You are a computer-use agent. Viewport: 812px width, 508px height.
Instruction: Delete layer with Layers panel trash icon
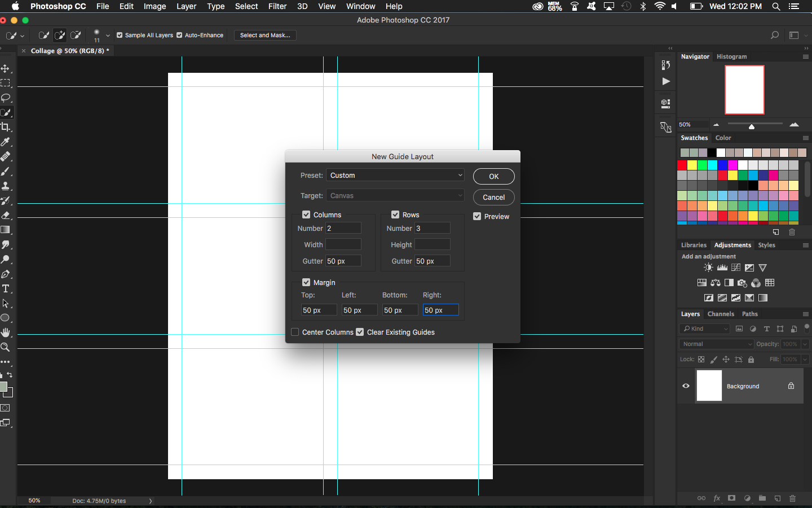pos(793,498)
